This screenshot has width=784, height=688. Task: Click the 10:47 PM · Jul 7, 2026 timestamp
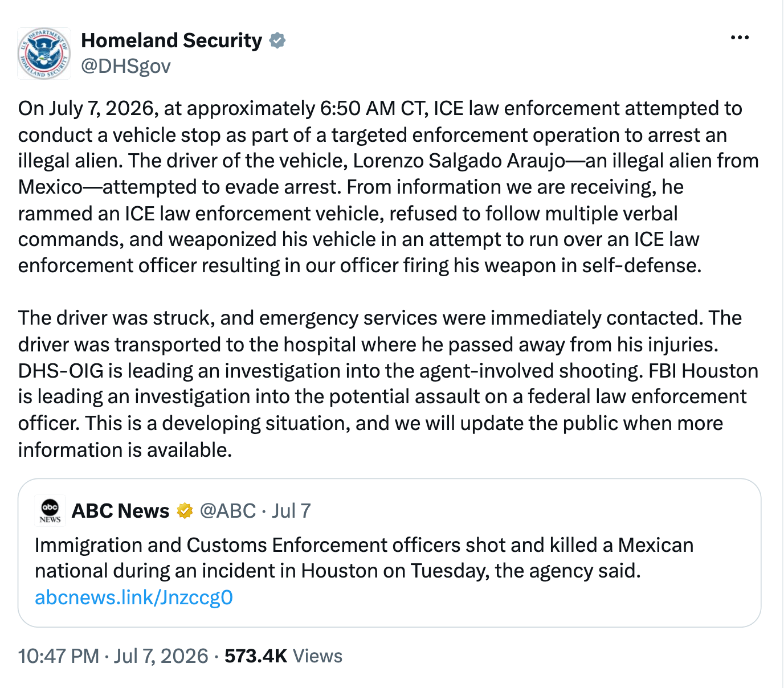click(113, 656)
